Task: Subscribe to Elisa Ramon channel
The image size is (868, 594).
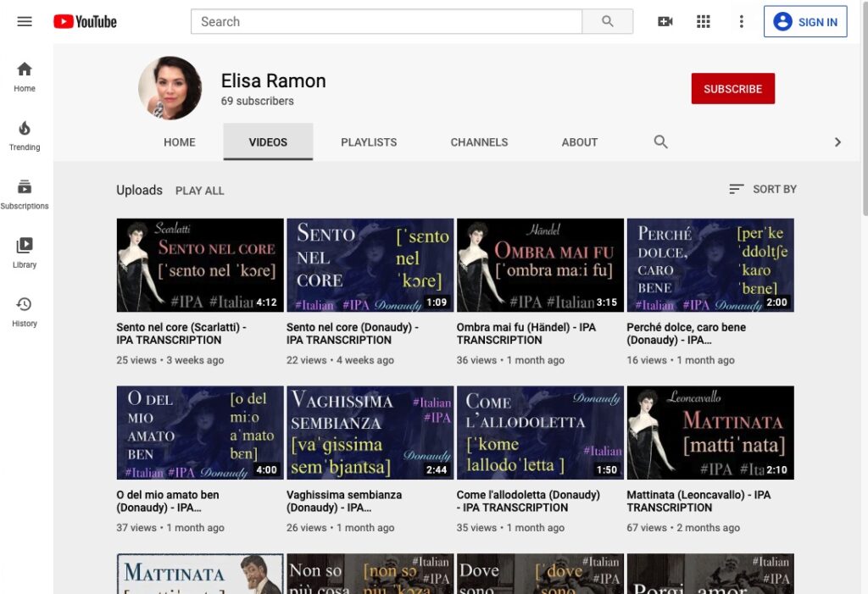Action: point(732,89)
